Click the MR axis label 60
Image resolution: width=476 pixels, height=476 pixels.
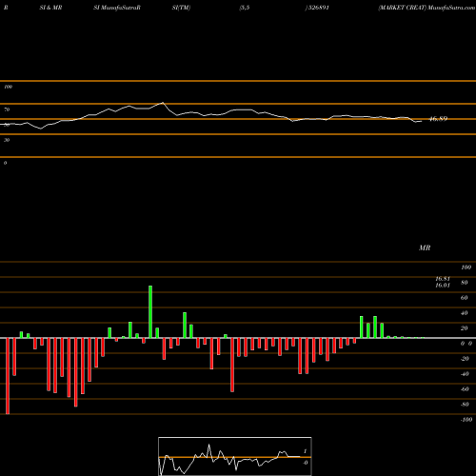464,298
